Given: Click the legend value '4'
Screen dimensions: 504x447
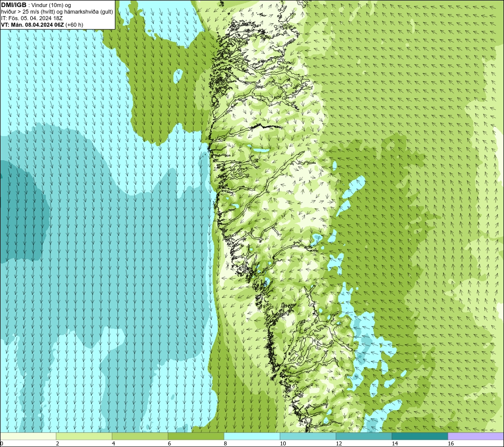Looking at the screenshot, I should pyautogui.click(x=113, y=444).
